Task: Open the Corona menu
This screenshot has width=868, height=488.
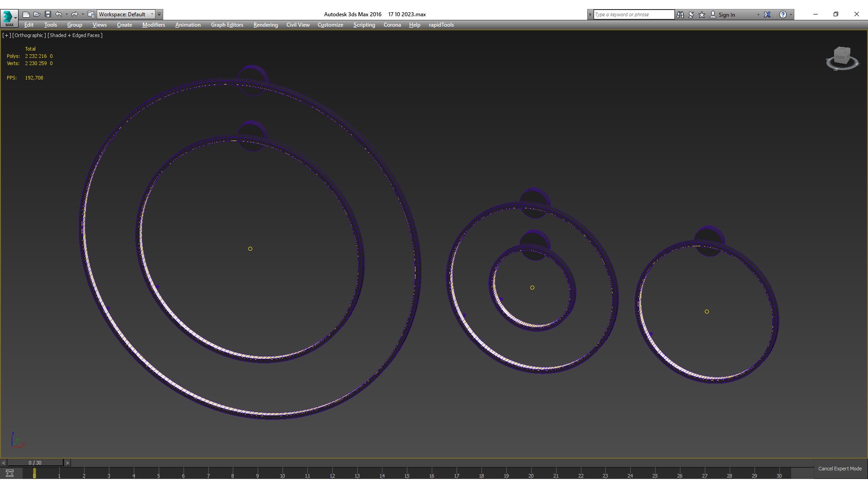Action: 392,25
